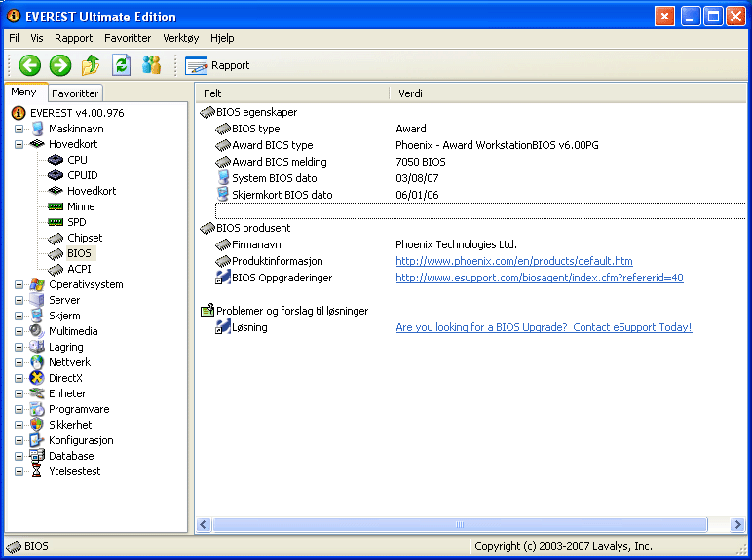752x560 pixels.
Task: Select the Minne memory module icon
Action: pos(56,206)
